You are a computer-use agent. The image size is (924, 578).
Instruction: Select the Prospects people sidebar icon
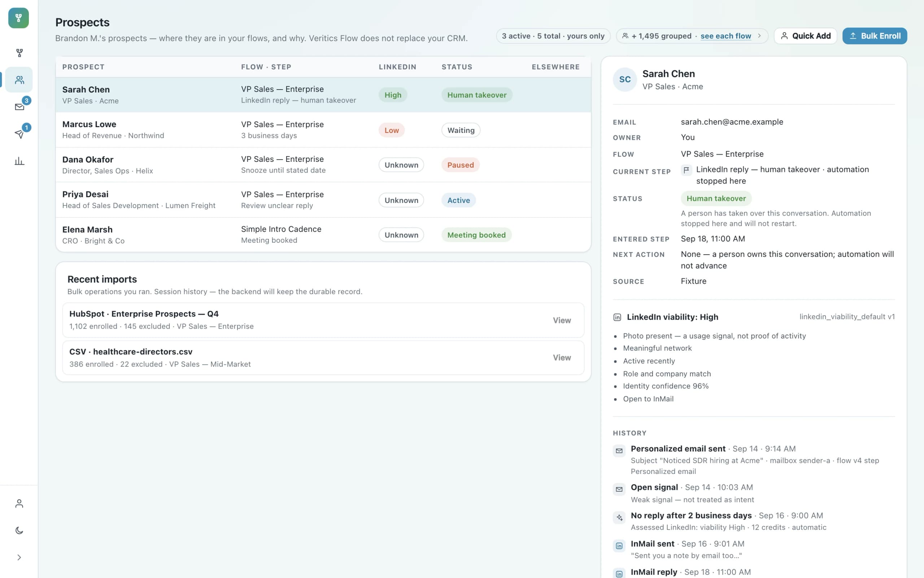19,79
